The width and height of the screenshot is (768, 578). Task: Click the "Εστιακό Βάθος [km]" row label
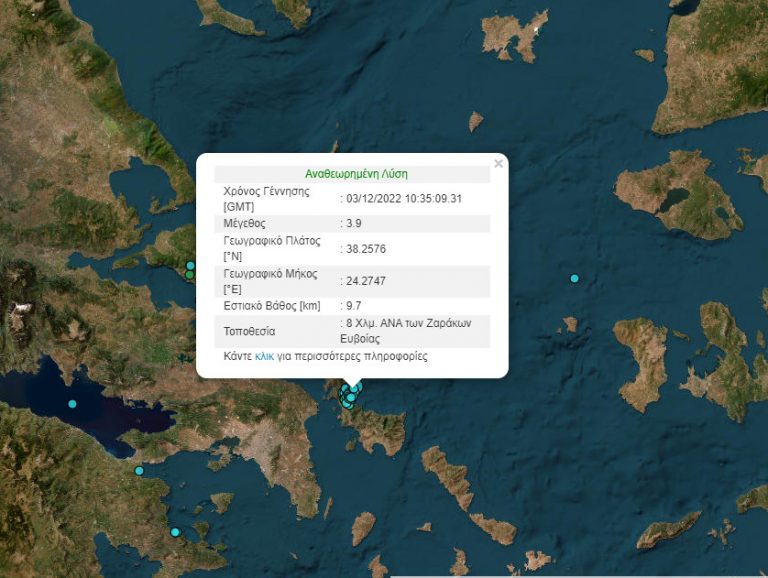click(271, 305)
